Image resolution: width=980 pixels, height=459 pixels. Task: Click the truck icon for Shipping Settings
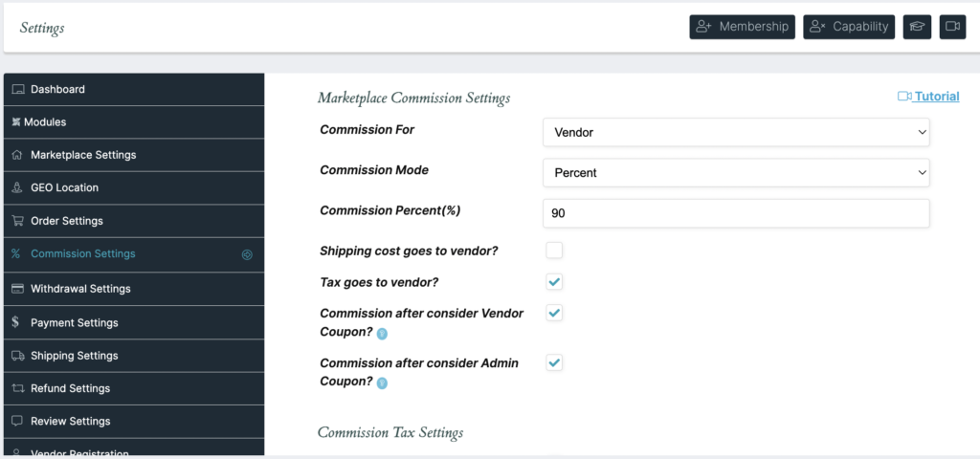click(17, 356)
